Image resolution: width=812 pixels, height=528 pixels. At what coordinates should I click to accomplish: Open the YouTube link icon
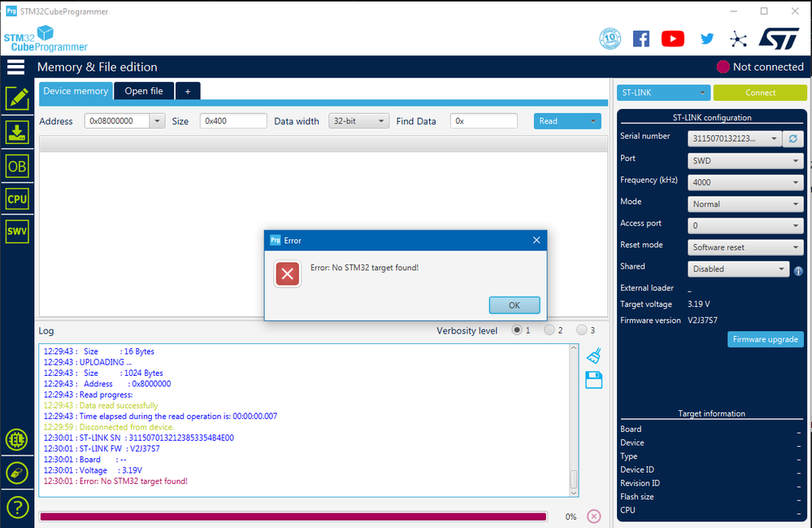[x=673, y=39]
